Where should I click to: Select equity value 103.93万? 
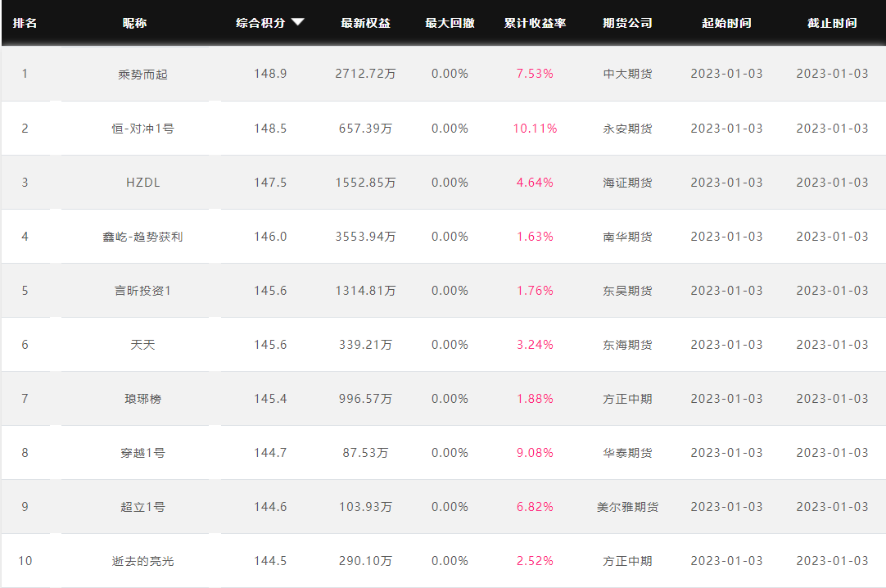point(365,507)
